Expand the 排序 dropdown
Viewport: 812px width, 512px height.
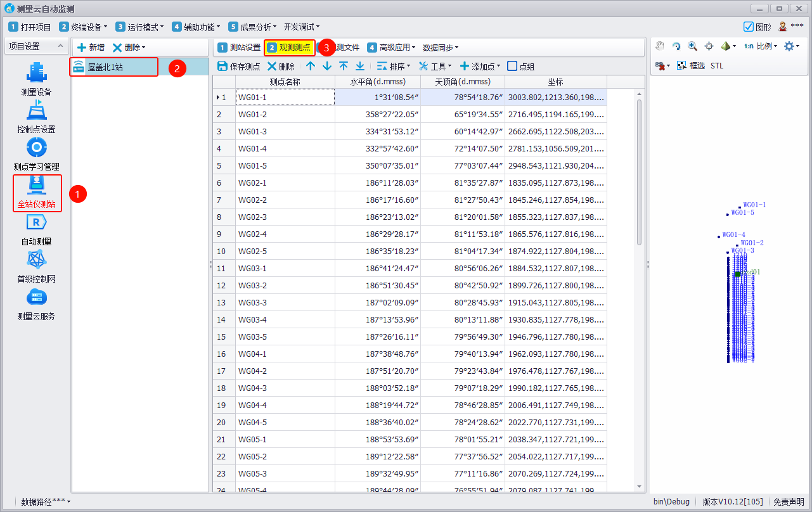click(x=394, y=67)
